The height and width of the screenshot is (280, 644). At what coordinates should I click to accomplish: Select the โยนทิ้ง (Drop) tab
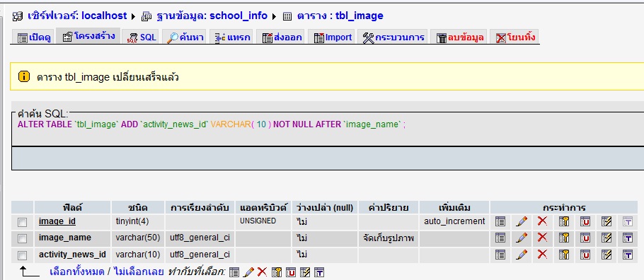[514, 37]
